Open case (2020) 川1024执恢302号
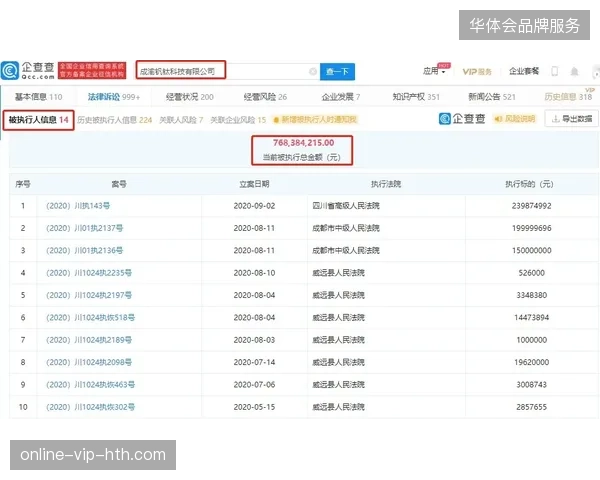Screen dimensions: 600x480 click(90, 407)
